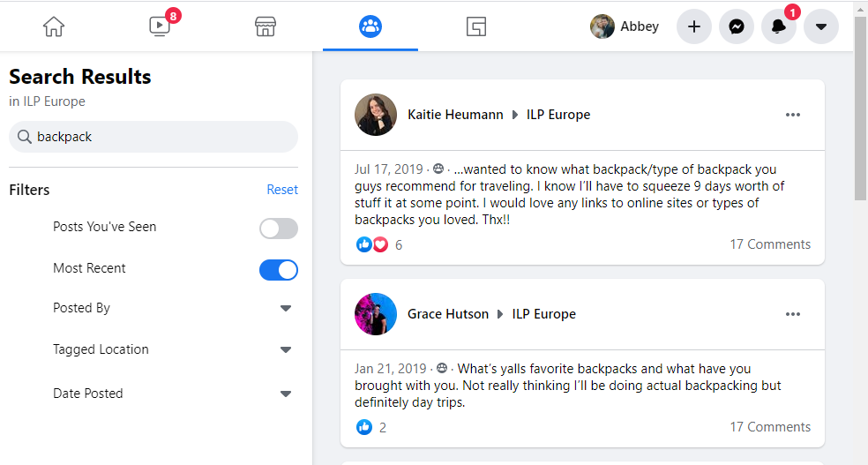This screenshot has width=868, height=465.
Task: Open the Account dropdown arrow menu
Action: 821,26
